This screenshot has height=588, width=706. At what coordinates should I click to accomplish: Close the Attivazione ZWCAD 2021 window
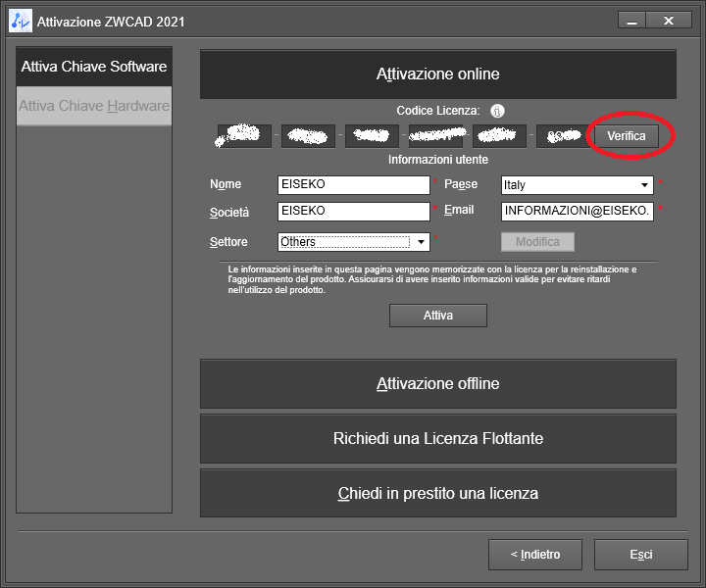point(669,21)
